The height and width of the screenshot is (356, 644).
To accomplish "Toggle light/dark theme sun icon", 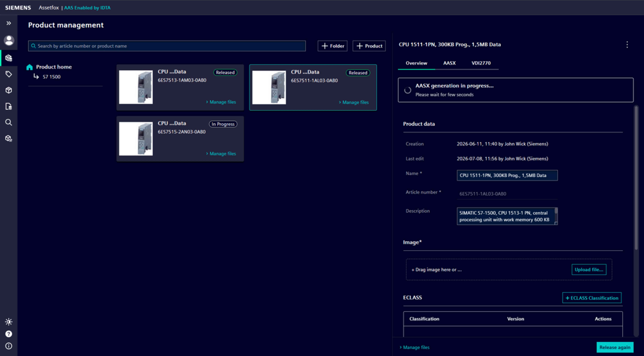I will pos(9,322).
